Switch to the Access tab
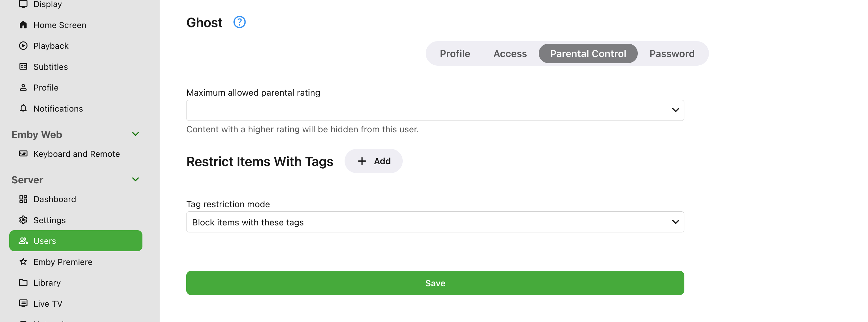 pos(510,54)
